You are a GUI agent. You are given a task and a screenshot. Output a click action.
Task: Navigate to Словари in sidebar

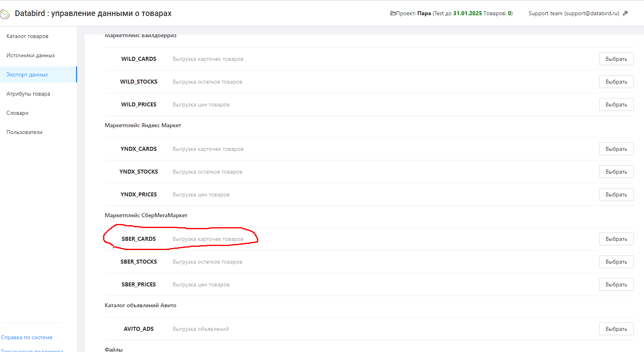[x=18, y=113]
